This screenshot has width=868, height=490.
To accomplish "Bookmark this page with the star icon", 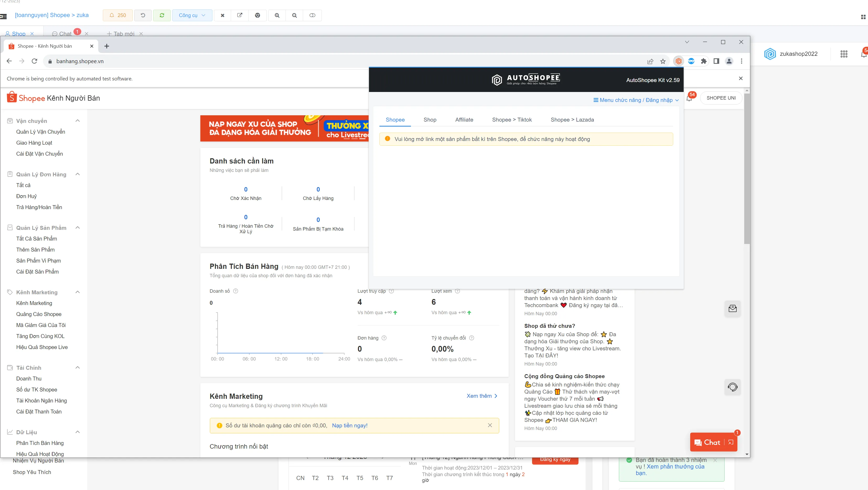I will tap(663, 61).
